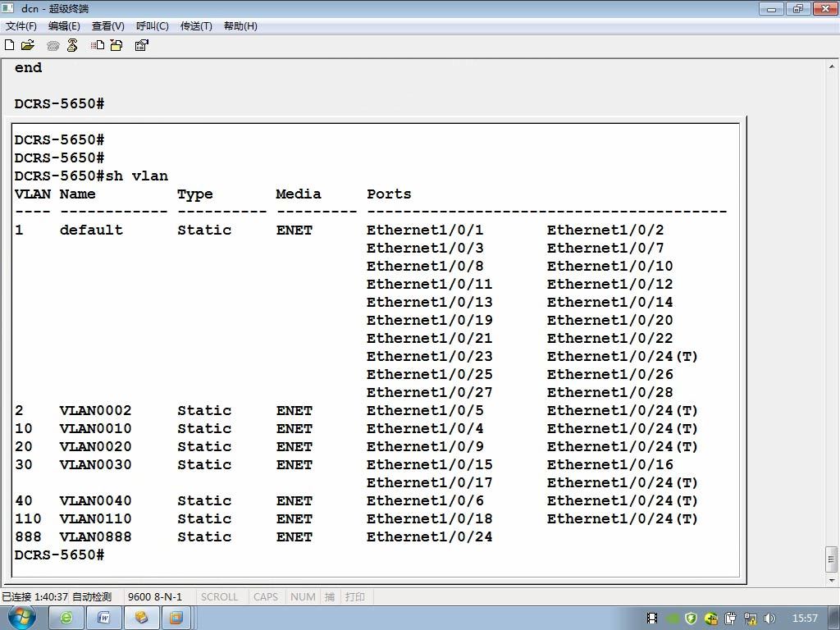This screenshot has width=840, height=630.
Task: Click the 15:57 system clock
Action: click(x=805, y=619)
